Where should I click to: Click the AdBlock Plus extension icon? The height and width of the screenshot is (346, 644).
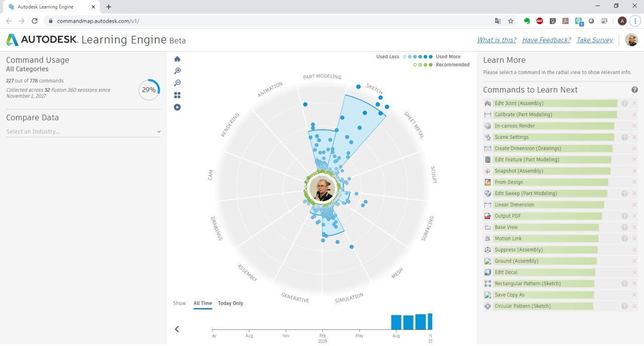(x=539, y=21)
